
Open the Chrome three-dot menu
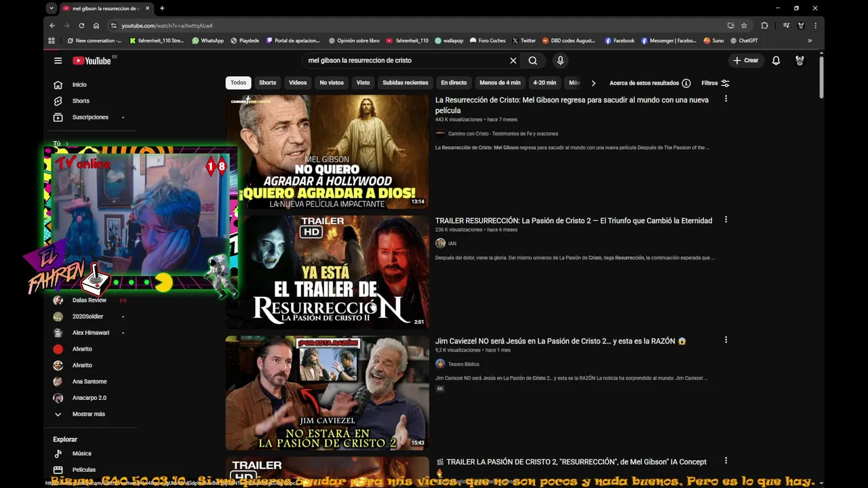815,26
